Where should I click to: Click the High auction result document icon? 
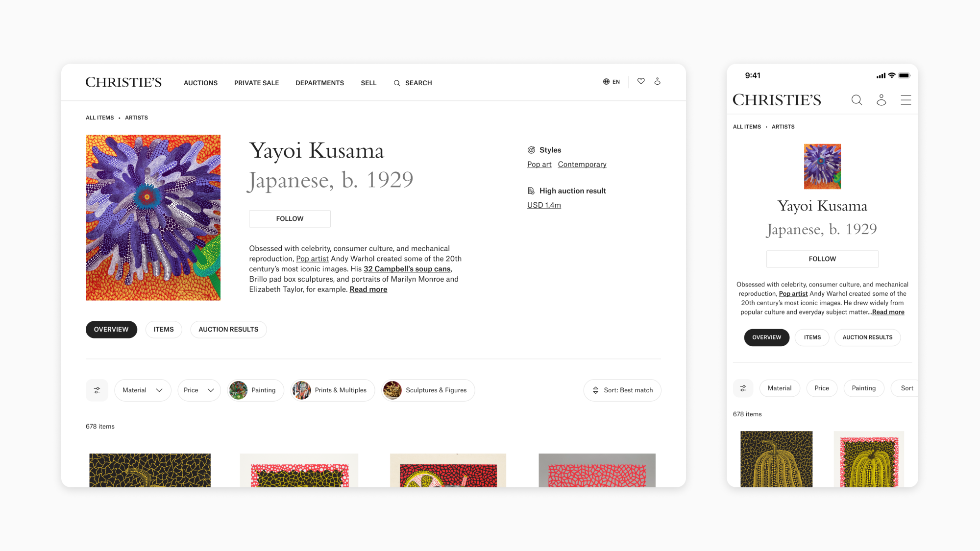531,191
